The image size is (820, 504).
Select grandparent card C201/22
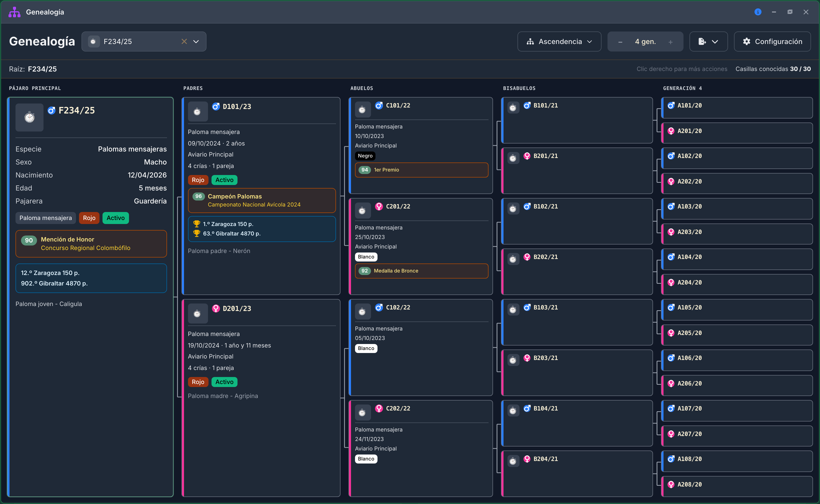click(x=420, y=246)
